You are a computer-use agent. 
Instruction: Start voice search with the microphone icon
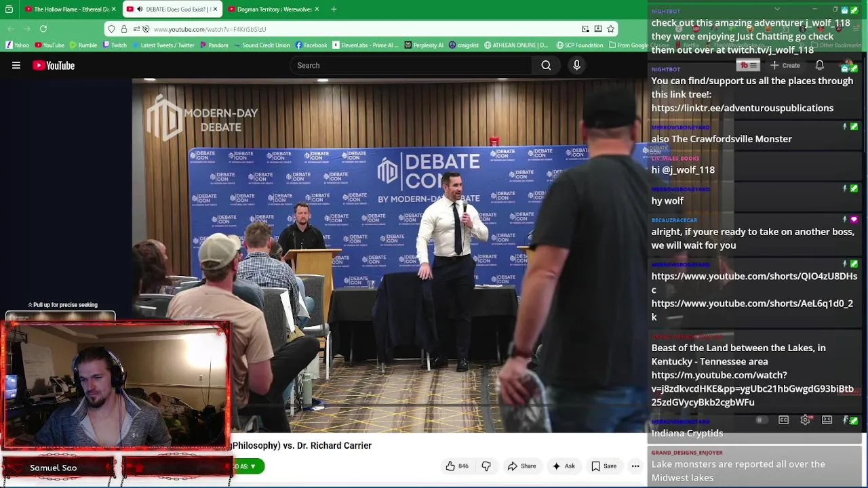click(577, 66)
